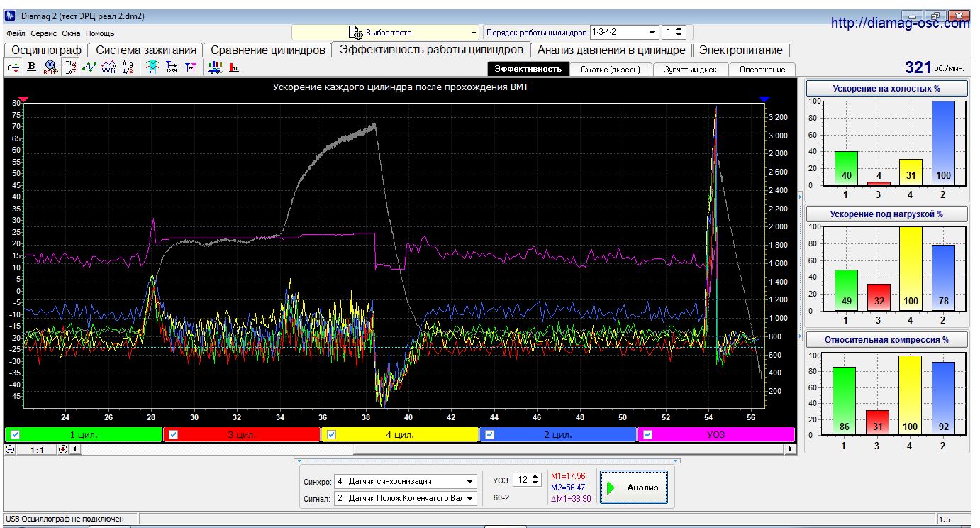This screenshot has height=528, width=980.
Task: Click the zero offset up/down arrows icon
Action: pos(13,67)
